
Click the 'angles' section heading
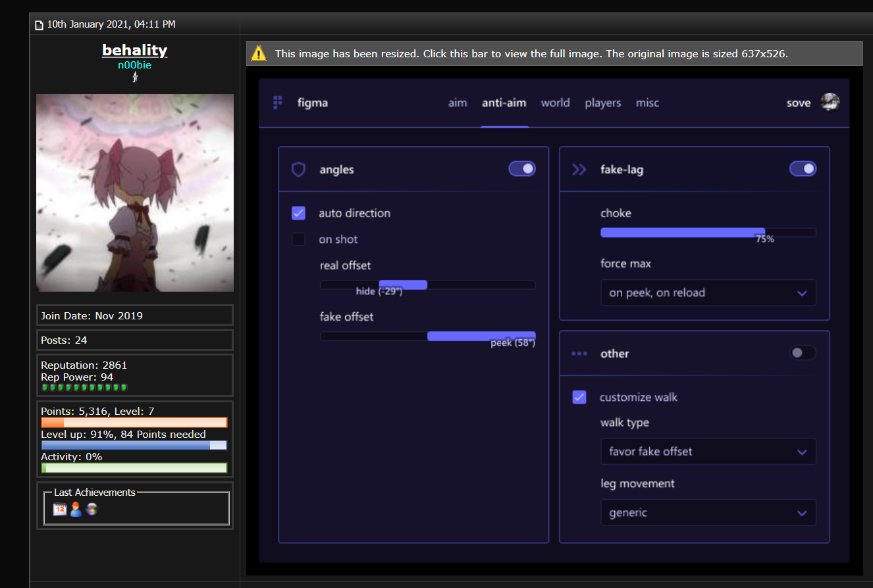pos(336,170)
